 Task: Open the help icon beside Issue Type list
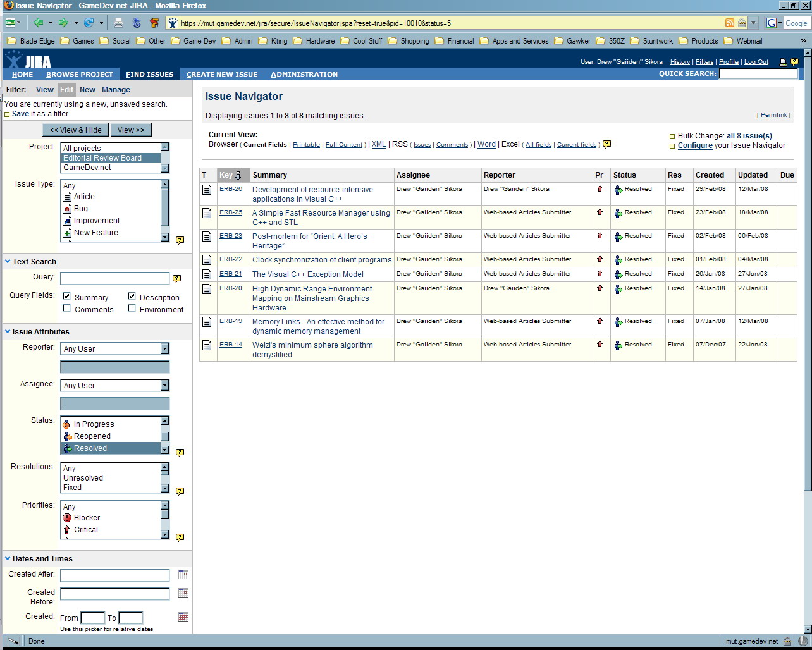[180, 240]
